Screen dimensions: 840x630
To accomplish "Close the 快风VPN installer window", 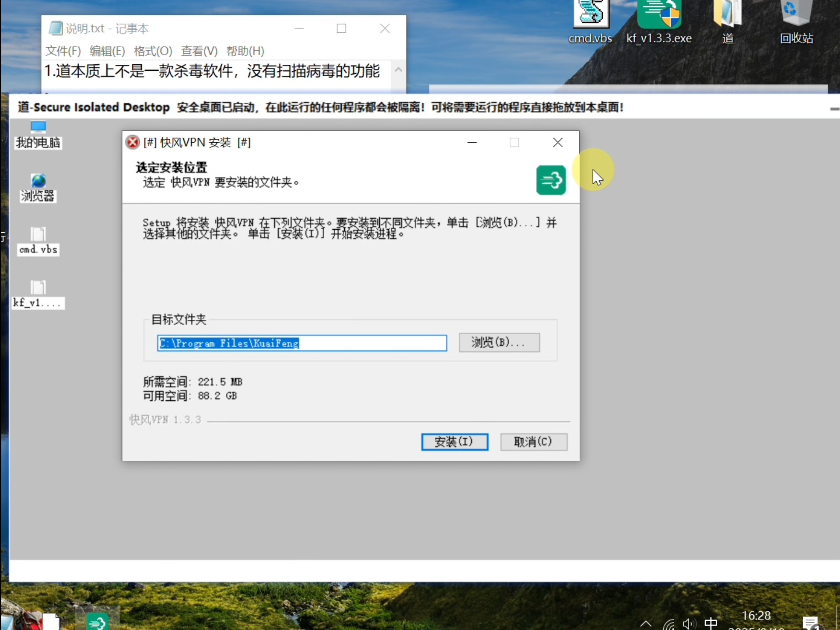I will click(558, 143).
